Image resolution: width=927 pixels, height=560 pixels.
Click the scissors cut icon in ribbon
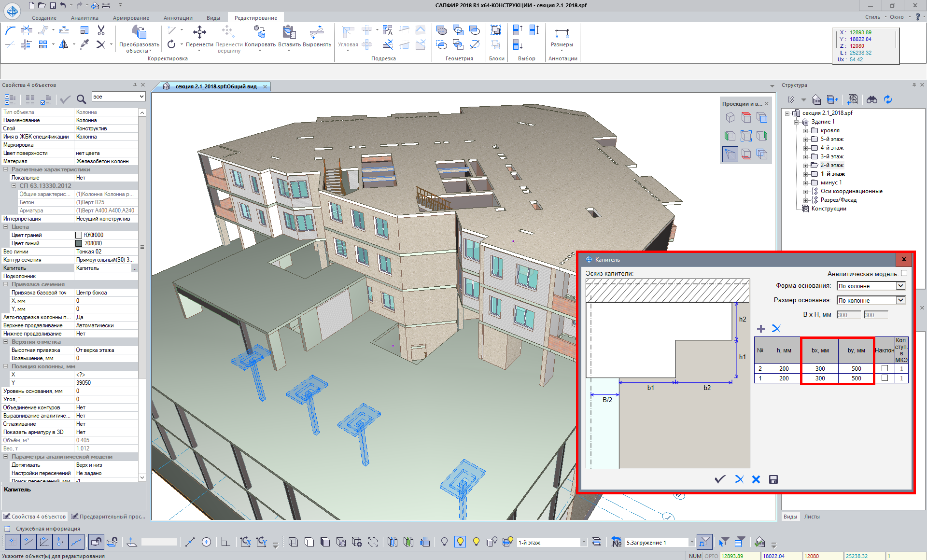pyautogui.click(x=101, y=30)
